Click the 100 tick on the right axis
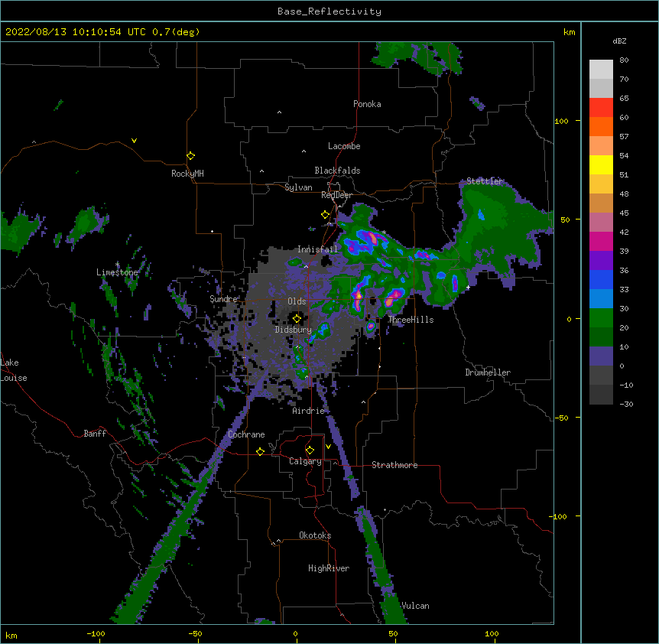The height and width of the screenshot is (644, 659). (x=561, y=121)
